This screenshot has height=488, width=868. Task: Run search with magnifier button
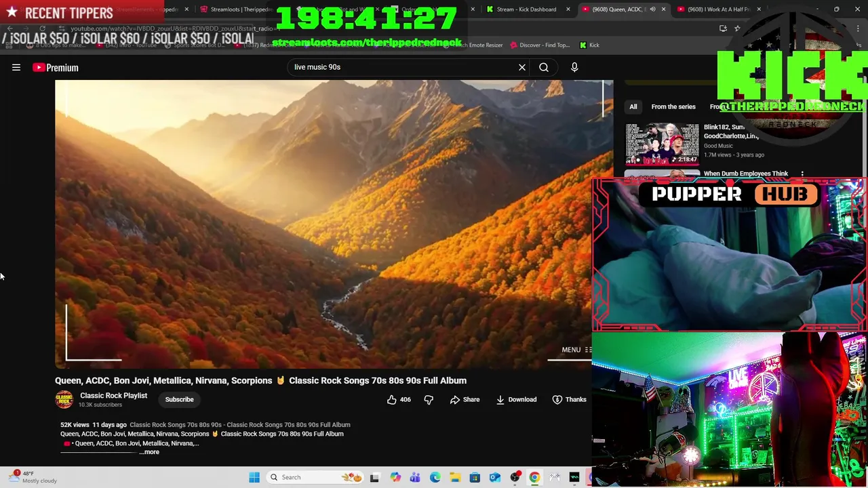click(544, 67)
